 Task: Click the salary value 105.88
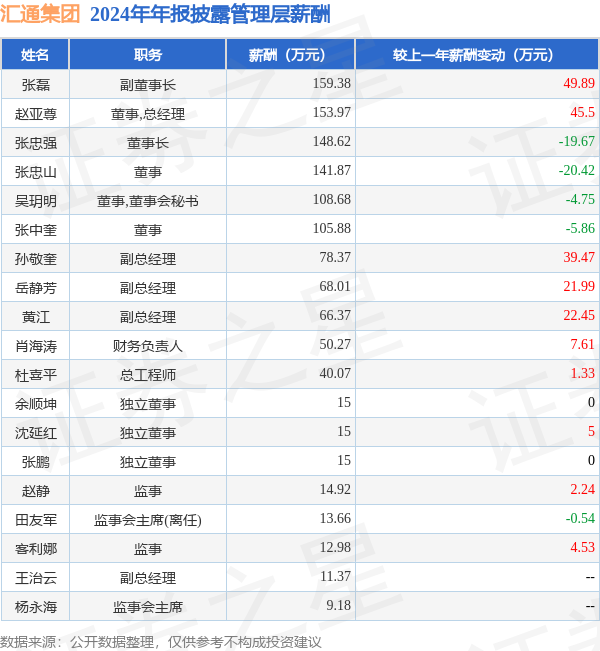(332, 228)
